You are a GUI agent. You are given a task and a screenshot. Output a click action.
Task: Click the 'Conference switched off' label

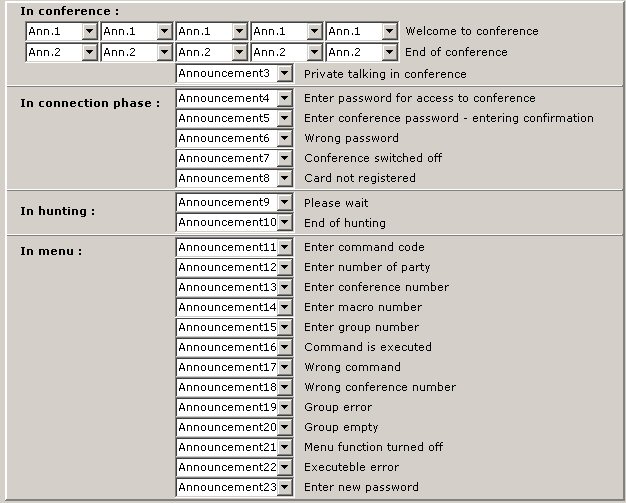[x=373, y=158]
